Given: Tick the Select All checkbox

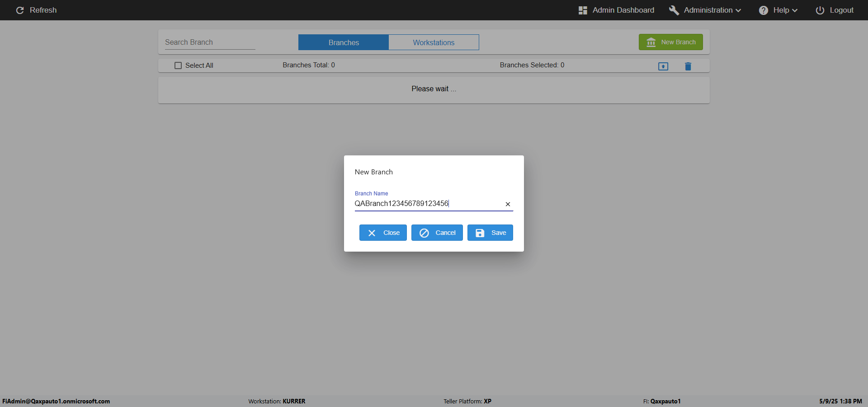Looking at the screenshot, I should (178, 65).
